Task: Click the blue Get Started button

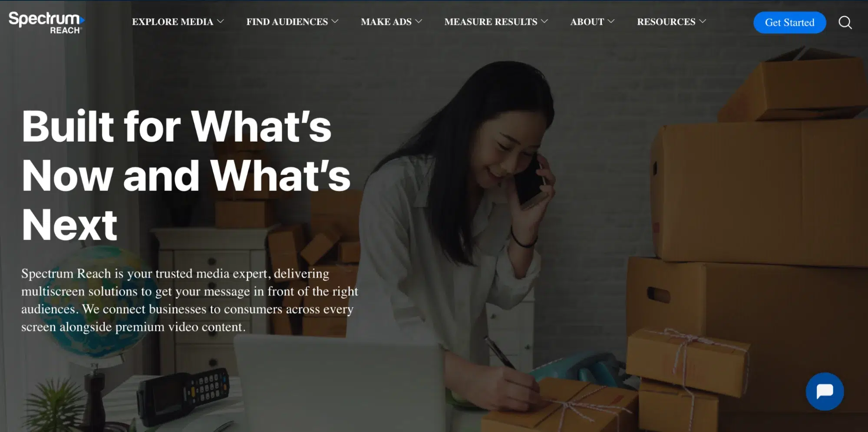Action: tap(789, 23)
